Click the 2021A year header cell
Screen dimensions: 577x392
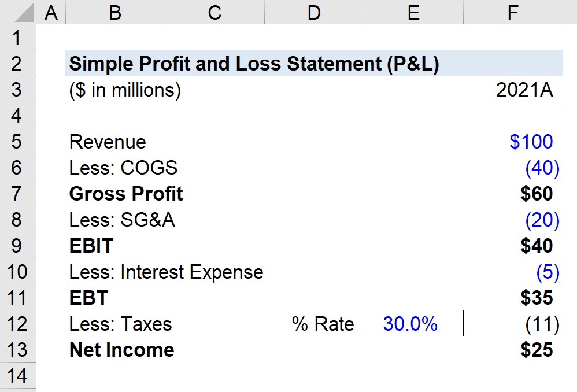pyautogui.click(x=524, y=91)
